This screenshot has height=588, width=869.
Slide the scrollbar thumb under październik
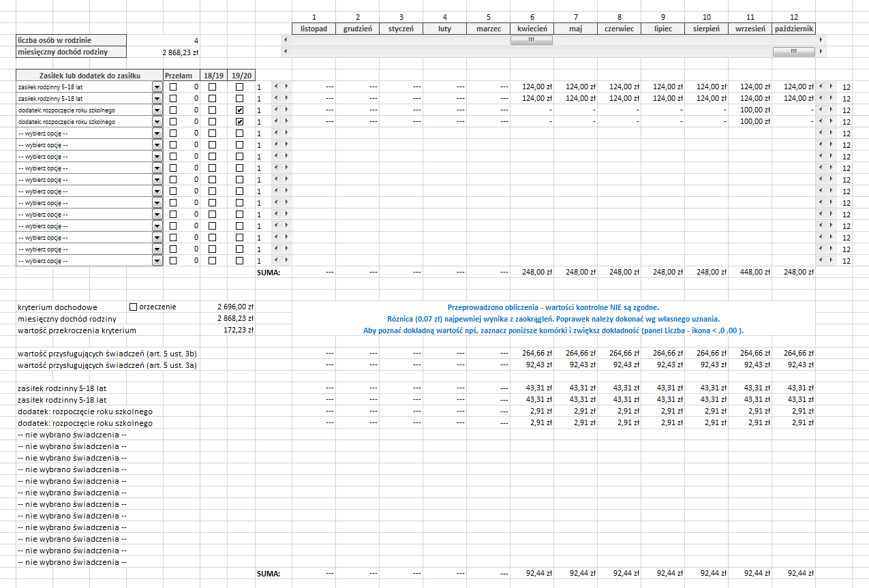click(793, 52)
